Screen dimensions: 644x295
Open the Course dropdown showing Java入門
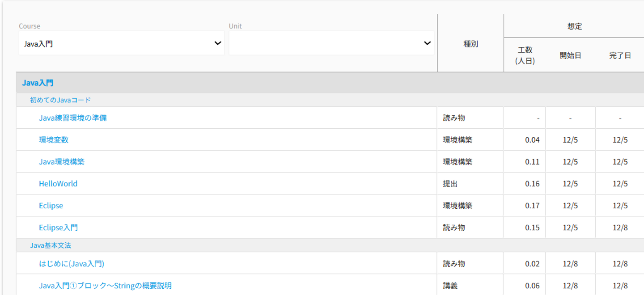point(116,43)
